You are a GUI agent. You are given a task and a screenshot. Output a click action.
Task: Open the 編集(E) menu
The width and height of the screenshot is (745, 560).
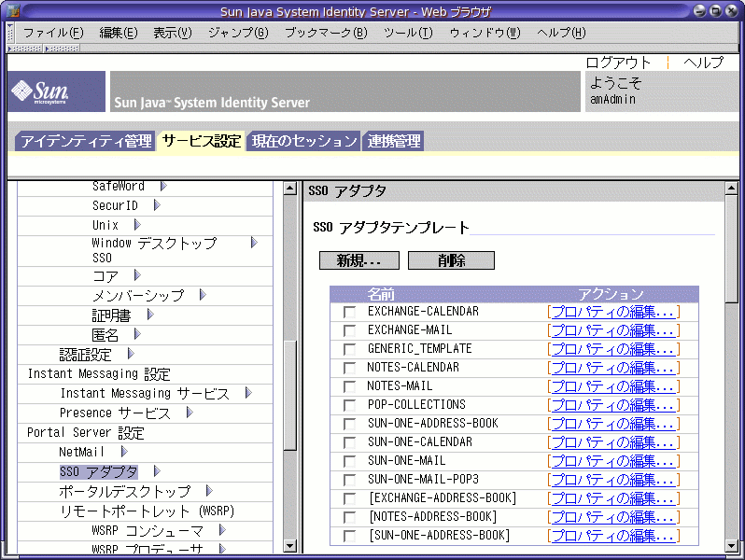click(119, 33)
